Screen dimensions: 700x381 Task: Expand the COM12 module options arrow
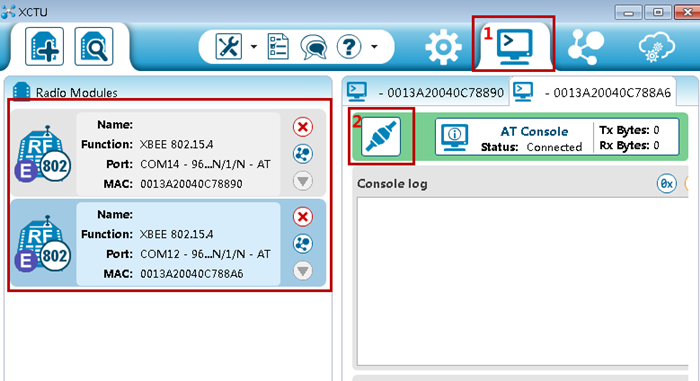point(303,271)
